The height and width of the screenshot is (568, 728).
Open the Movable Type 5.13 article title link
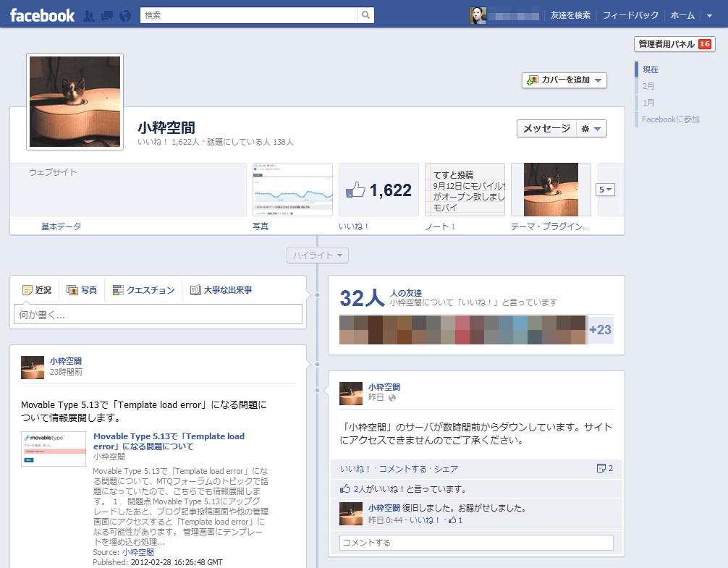[169, 441]
